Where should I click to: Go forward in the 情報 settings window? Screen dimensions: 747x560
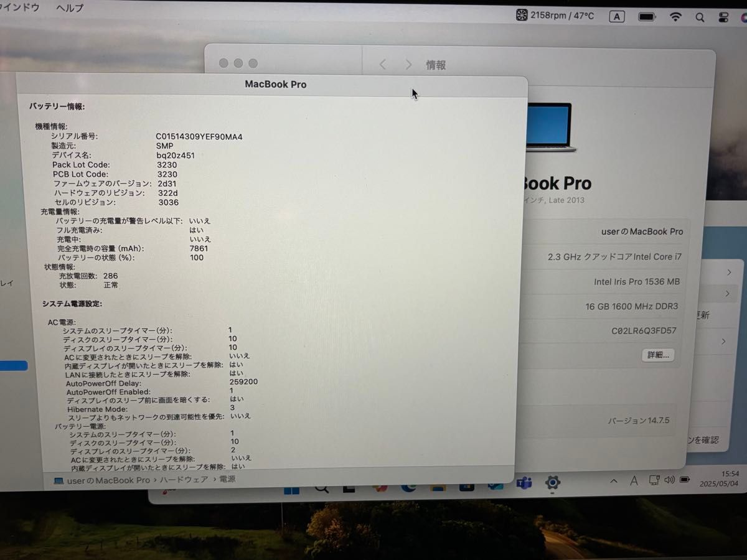tap(408, 64)
